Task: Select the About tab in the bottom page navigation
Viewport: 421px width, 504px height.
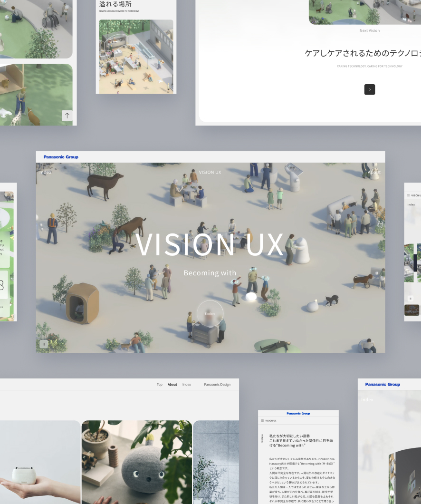Action: coord(172,384)
